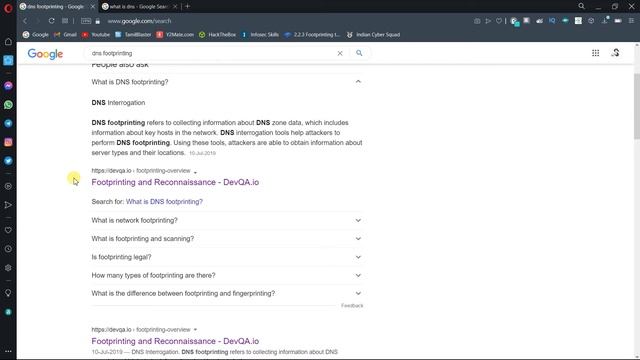
Task: Open first 'Footprinting and Reconnaissance - DevQA.io' link
Action: click(x=175, y=182)
